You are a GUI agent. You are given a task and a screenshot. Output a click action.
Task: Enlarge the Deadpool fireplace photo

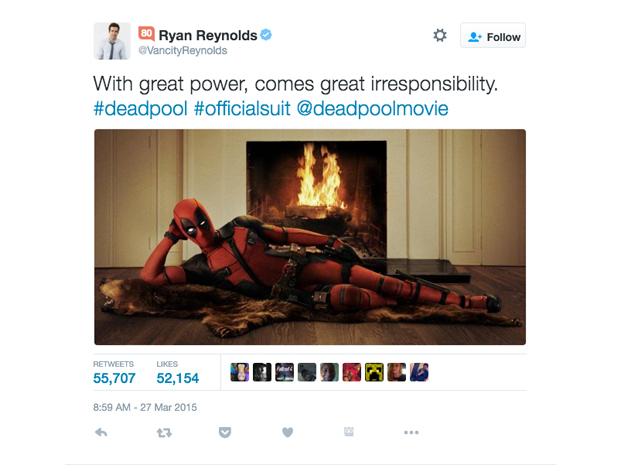[x=310, y=237]
